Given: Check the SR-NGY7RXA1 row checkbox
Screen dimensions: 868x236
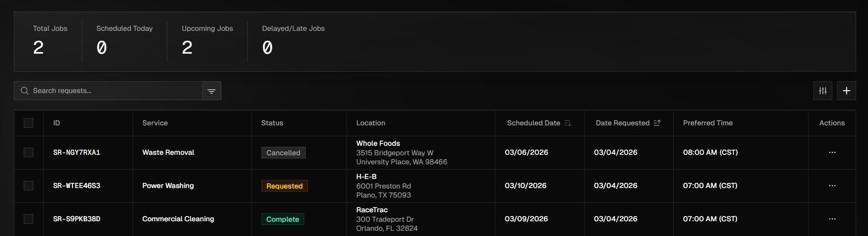Looking at the screenshot, I should [29, 152].
